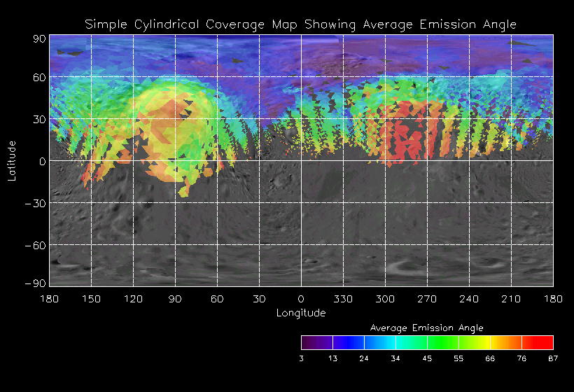Click the Longitude axis label below the map
574x392 pixels.
click(300, 313)
